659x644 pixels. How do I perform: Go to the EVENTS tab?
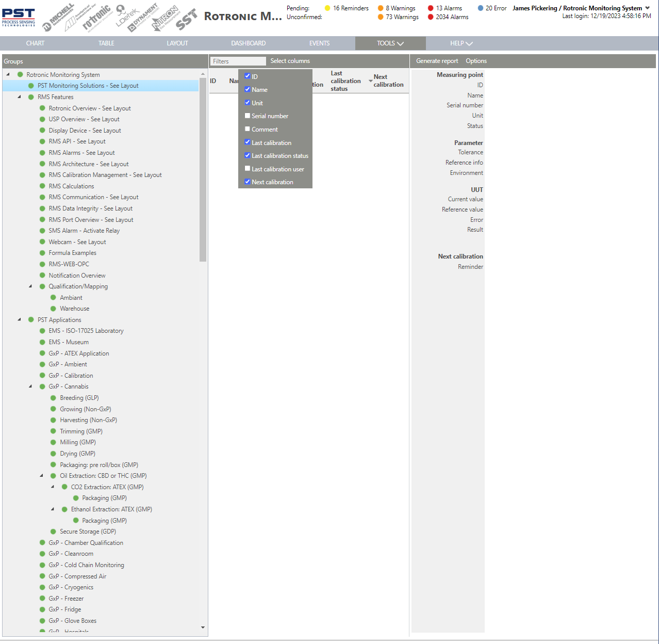tap(320, 43)
